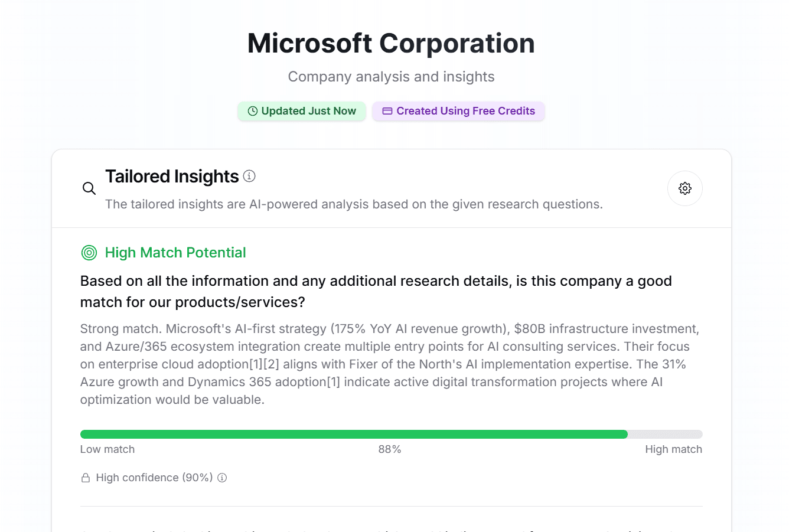
Task: Click the High Match Potential heading
Action: tap(175, 253)
